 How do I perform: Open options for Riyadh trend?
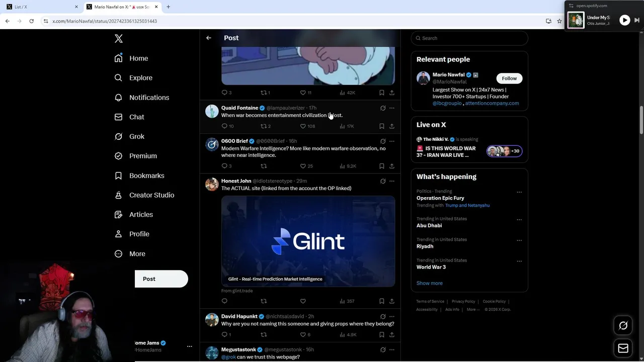(x=519, y=240)
